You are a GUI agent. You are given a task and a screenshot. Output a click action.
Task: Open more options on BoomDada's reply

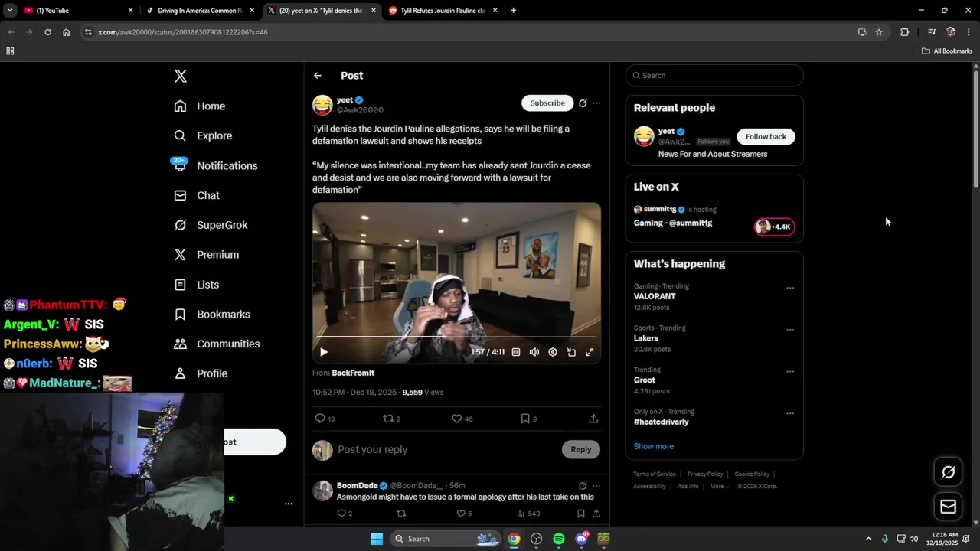click(596, 486)
